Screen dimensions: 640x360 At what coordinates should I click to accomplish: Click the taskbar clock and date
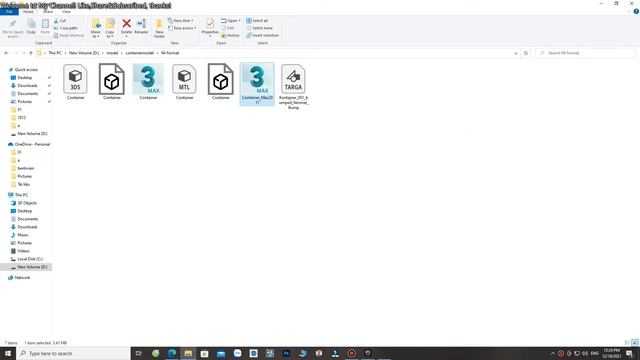[x=611, y=353]
